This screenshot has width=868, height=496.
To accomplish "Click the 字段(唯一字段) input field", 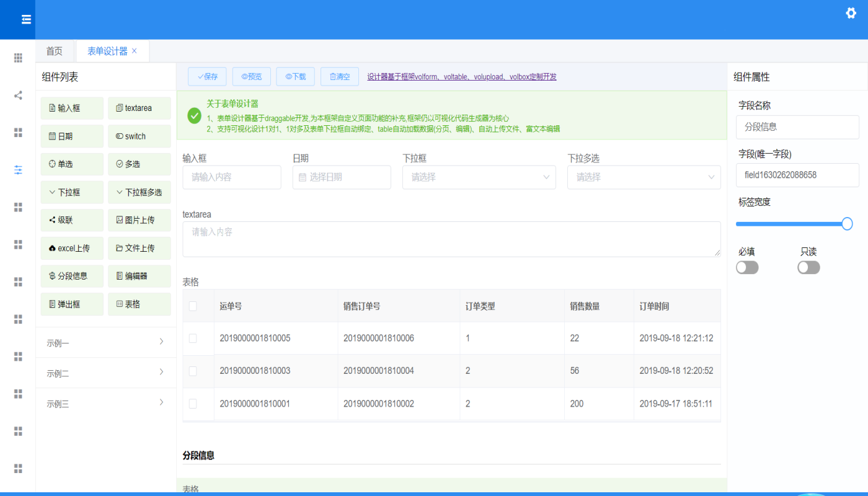I will [x=797, y=175].
